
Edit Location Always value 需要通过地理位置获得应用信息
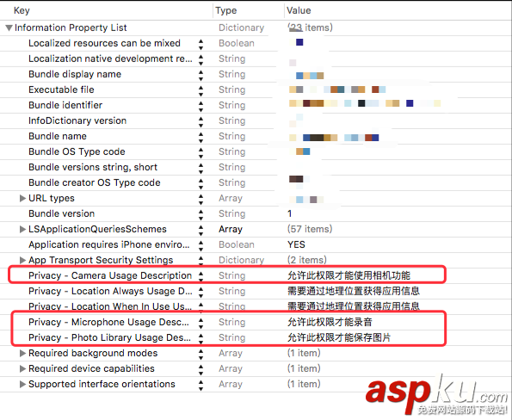(x=354, y=291)
